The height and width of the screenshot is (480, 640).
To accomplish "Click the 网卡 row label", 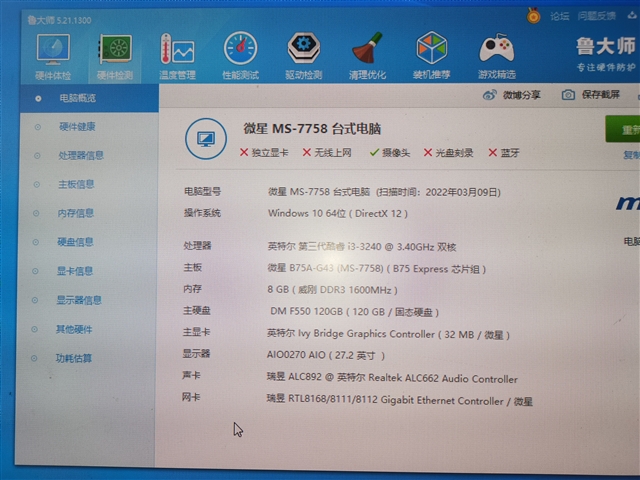I will click(x=191, y=397).
